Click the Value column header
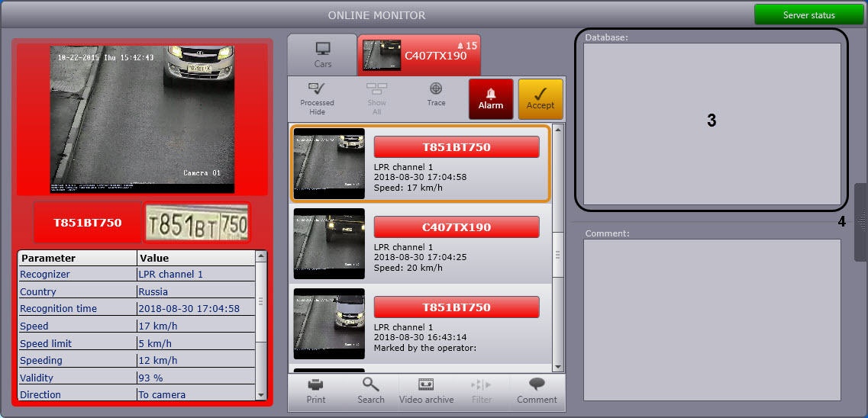The width and height of the screenshot is (868, 418). click(196, 259)
